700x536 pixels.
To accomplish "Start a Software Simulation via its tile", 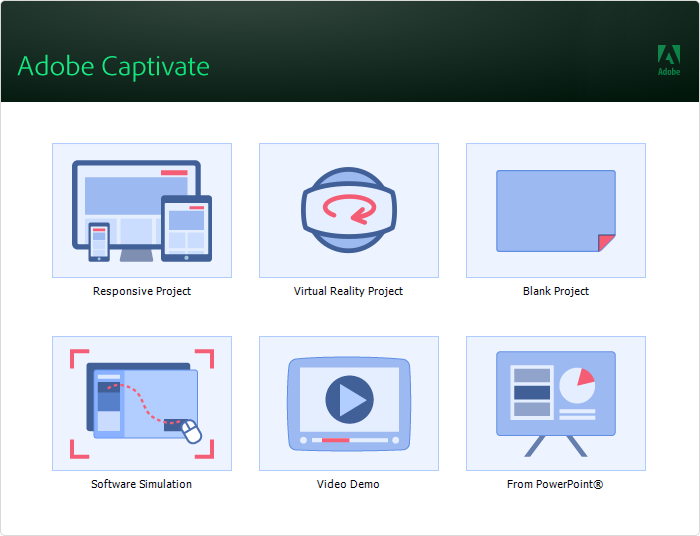I will (142, 403).
